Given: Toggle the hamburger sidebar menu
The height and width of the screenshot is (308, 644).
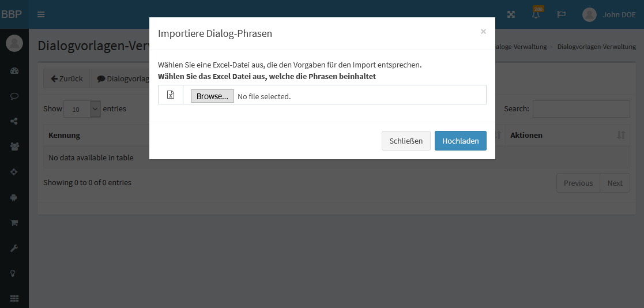Looking at the screenshot, I should pyautogui.click(x=41, y=14).
